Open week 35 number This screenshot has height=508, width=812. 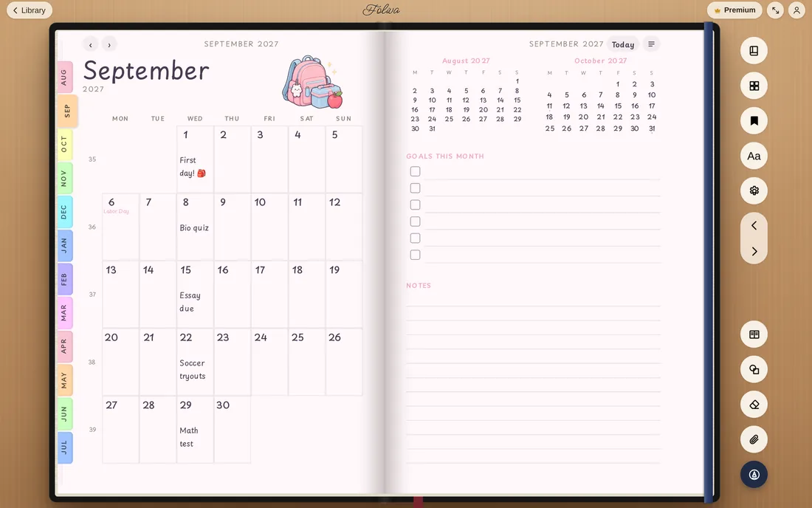click(92, 159)
